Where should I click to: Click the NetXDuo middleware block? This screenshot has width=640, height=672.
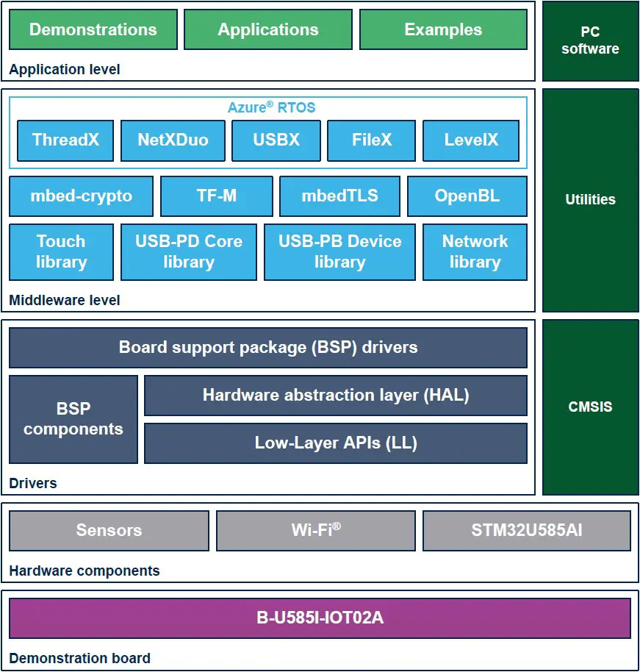point(173,140)
